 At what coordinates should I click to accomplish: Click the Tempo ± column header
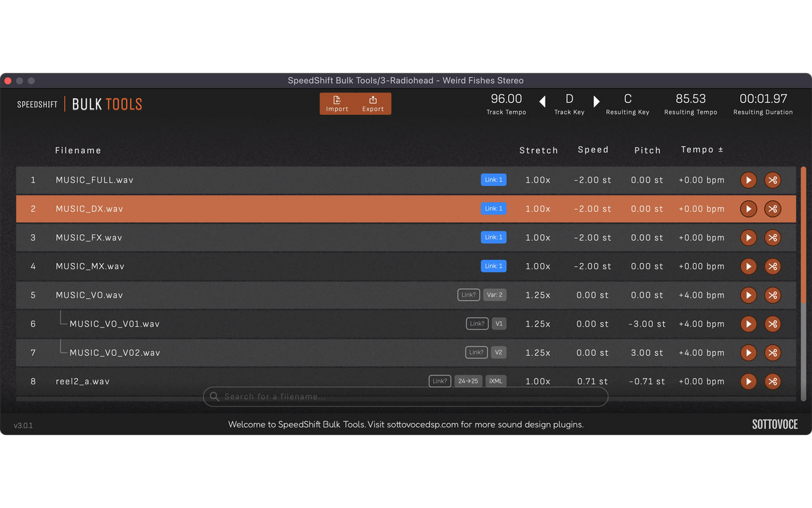click(x=702, y=149)
